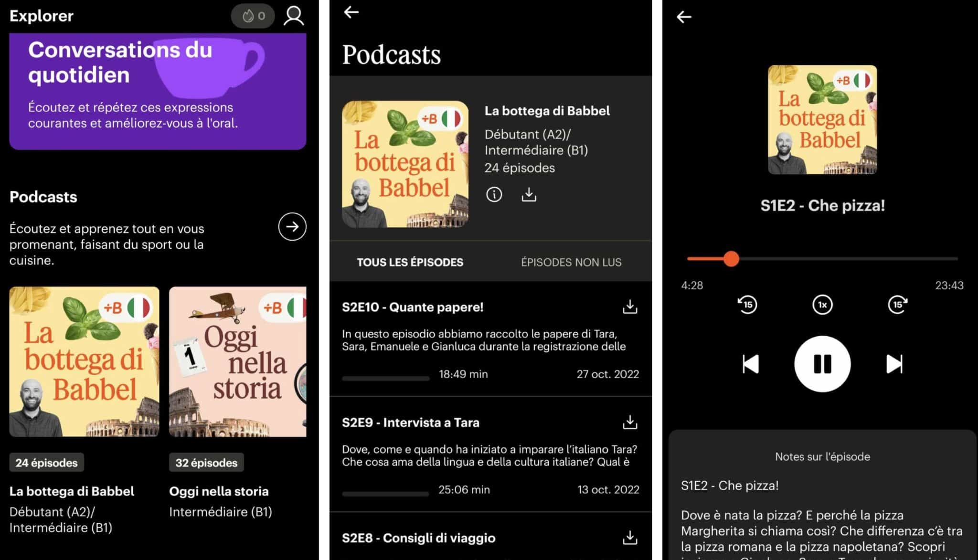Viewport: 978px width, 560px height.
Task: Tap the La bottega di Babbel header artwork
Action: tap(405, 164)
